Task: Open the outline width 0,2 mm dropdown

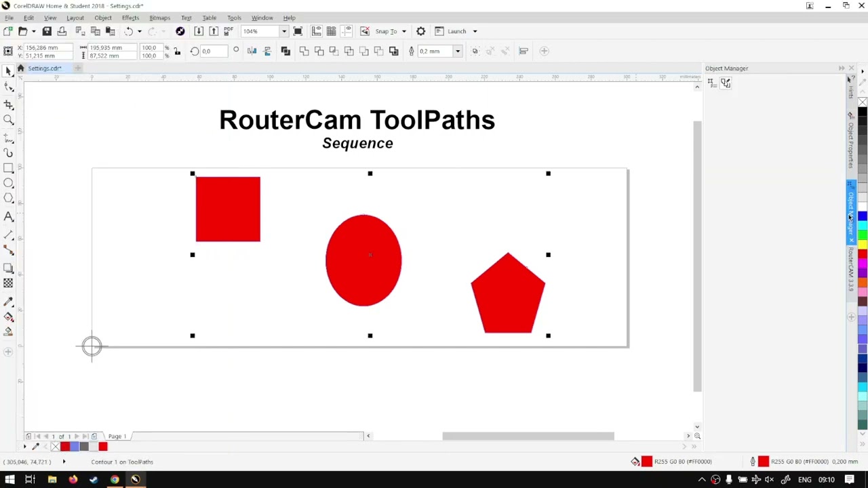Action: pyautogui.click(x=458, y=51)
